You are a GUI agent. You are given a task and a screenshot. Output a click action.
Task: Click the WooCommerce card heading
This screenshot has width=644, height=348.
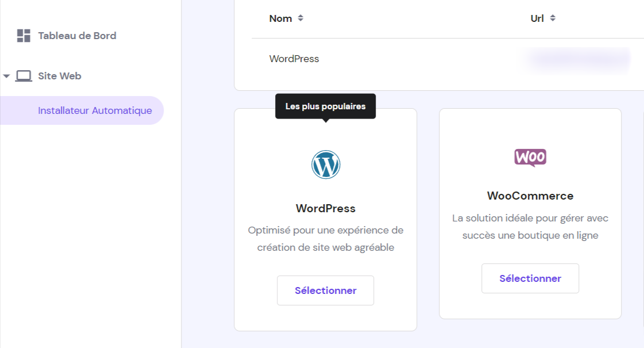pos(530,196)
